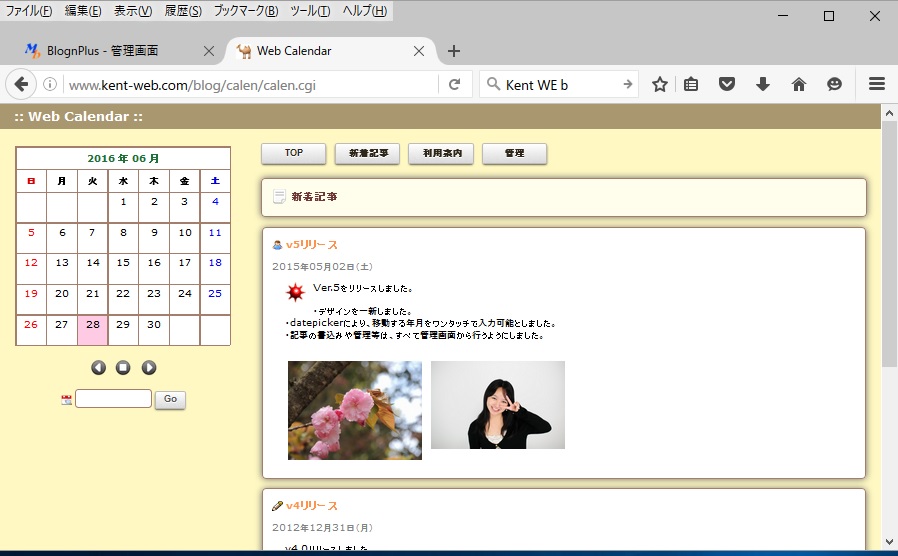Select Saturday 25 in the calendar
Image resolution: width=898 pixels, height=556 pixels.
215,299
